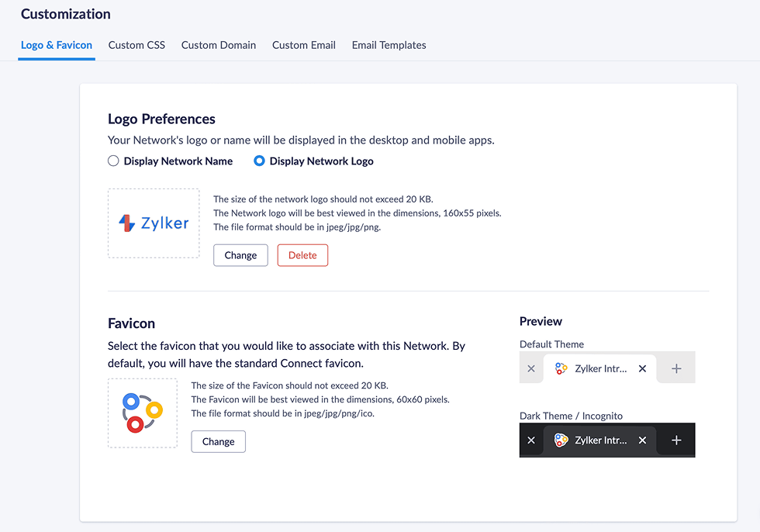Click Change button for the network logo
Viewport: 760px width, 532px height.
click(240, 255)
